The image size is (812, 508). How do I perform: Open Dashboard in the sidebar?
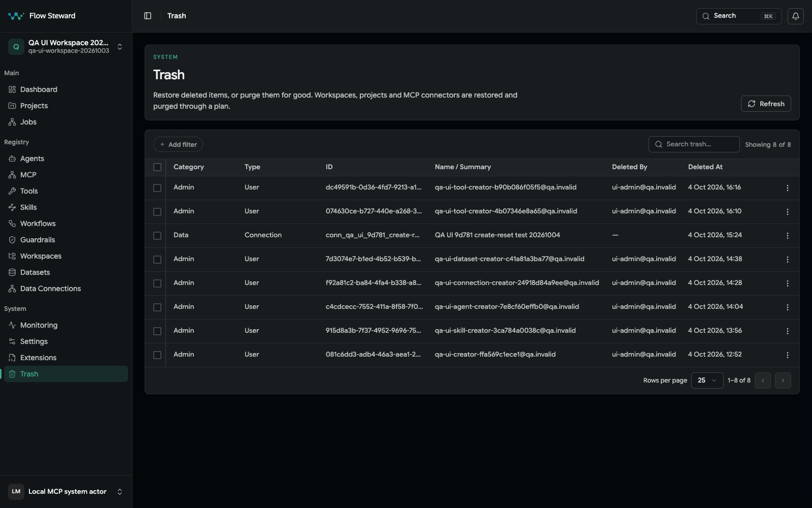[66, 89]
